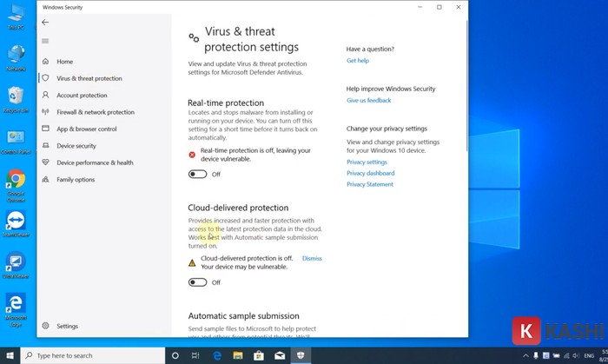This screenshot has height=364, width=608.
Task: Open Firewall & network protection
Action: pos(96,112)
